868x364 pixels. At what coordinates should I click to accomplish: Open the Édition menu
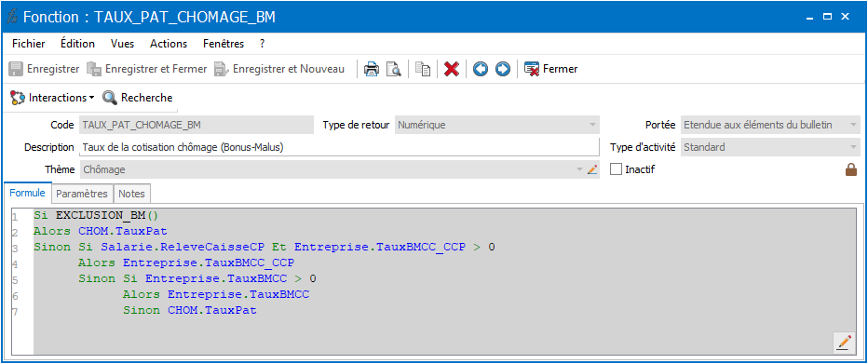coord(77,44)
